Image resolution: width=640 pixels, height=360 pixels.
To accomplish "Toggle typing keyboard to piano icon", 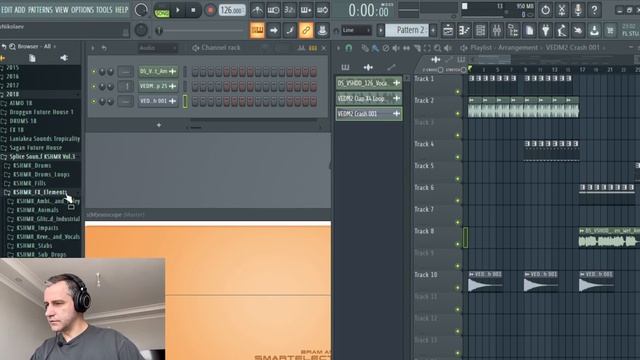I will [x=257, y=30].
